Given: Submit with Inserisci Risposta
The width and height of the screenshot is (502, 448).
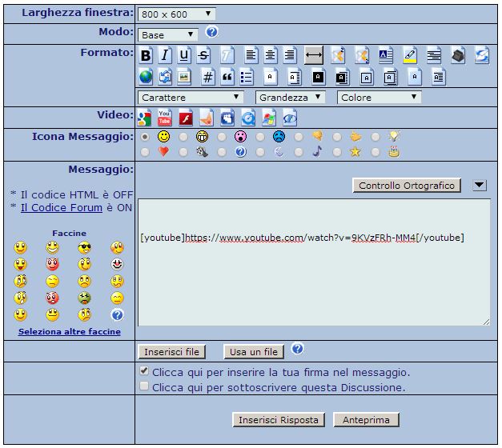Looking at the screenshot, I should [x=279, y=420].
